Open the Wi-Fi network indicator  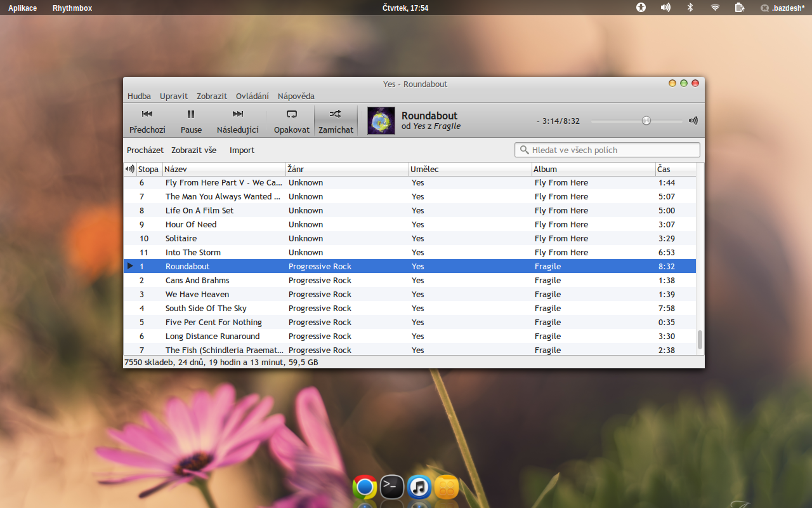(715, 8)
